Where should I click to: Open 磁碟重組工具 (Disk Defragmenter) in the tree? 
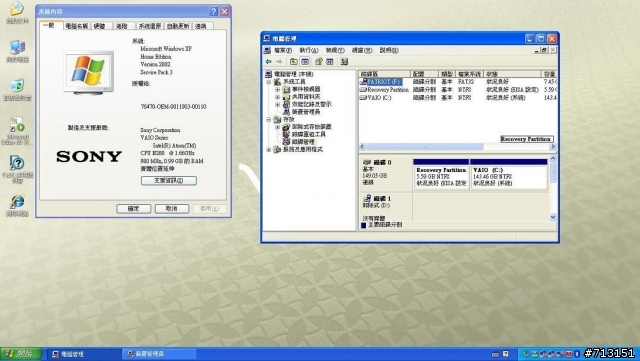309,134
